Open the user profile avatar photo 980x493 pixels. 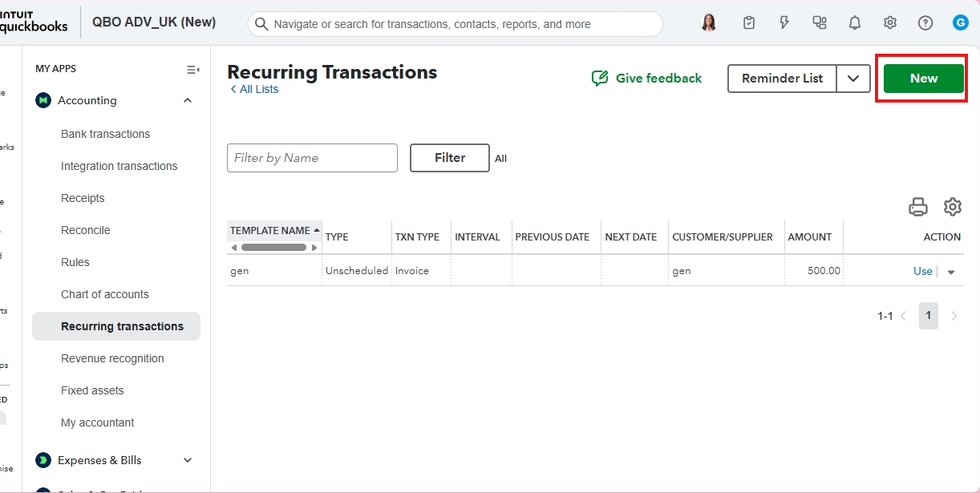[x=708, y=23]
